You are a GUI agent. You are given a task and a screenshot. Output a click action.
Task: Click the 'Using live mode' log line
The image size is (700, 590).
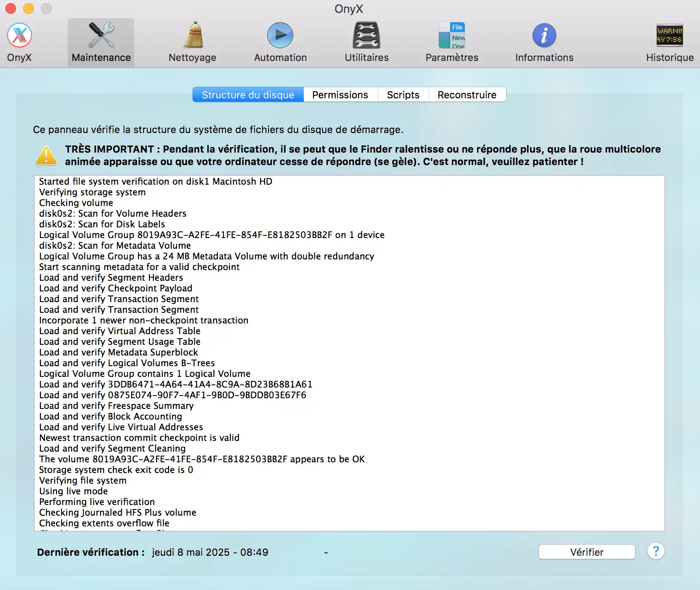click(73, 491)
